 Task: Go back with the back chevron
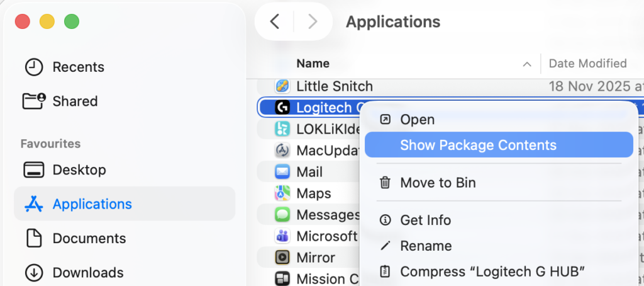[274, 21]
